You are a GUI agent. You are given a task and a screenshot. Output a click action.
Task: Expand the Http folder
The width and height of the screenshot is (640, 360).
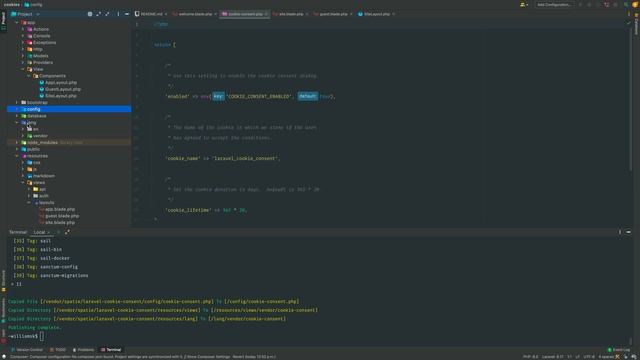tap(23, 49)
